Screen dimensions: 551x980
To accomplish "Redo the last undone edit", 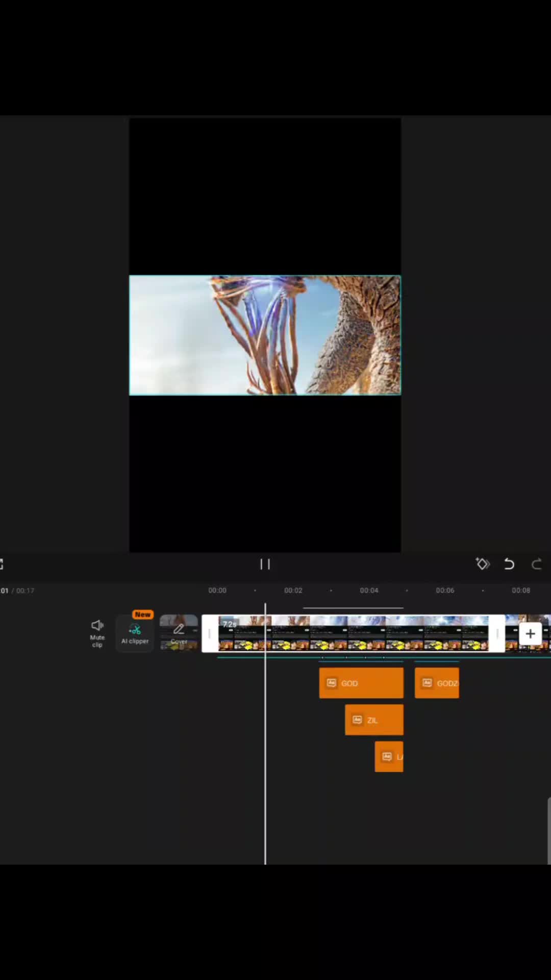I will [536, 564].
